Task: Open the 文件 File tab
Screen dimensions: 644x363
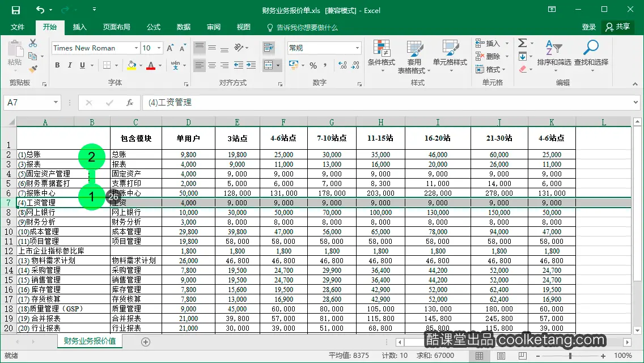Action: [17, 27]
